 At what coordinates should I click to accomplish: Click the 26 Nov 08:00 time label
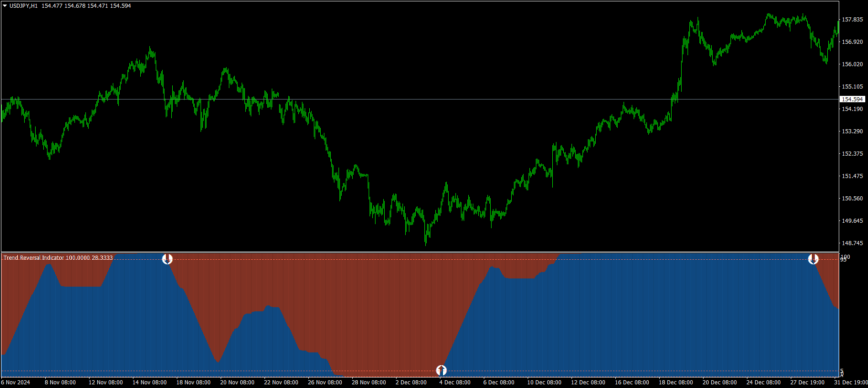pos(324,383)
